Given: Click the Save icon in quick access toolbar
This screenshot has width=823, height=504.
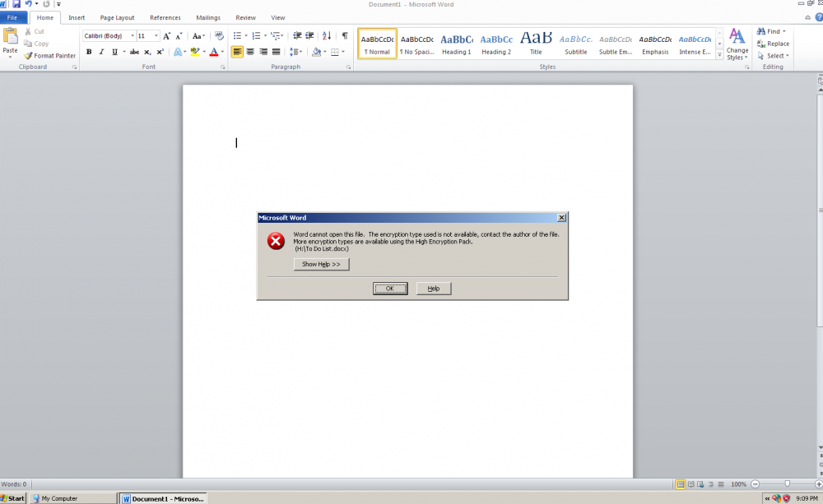Looking at the screenshot, I should [x=16, y=4].
